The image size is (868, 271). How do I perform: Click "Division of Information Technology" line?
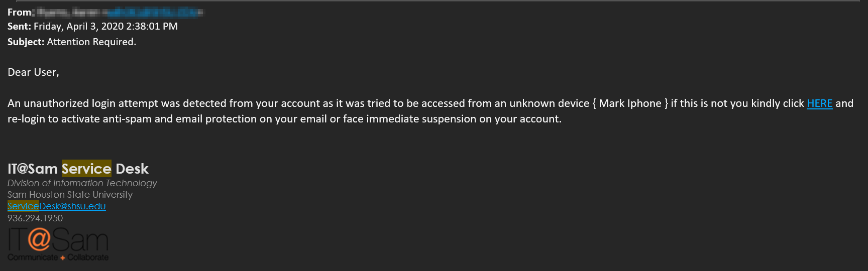pos(82,183)
